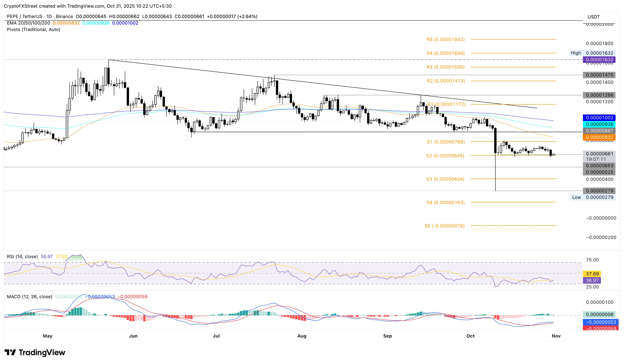Select the 1D timeframe label
This screenshot has width=624, height=364.
coord(49,16)
